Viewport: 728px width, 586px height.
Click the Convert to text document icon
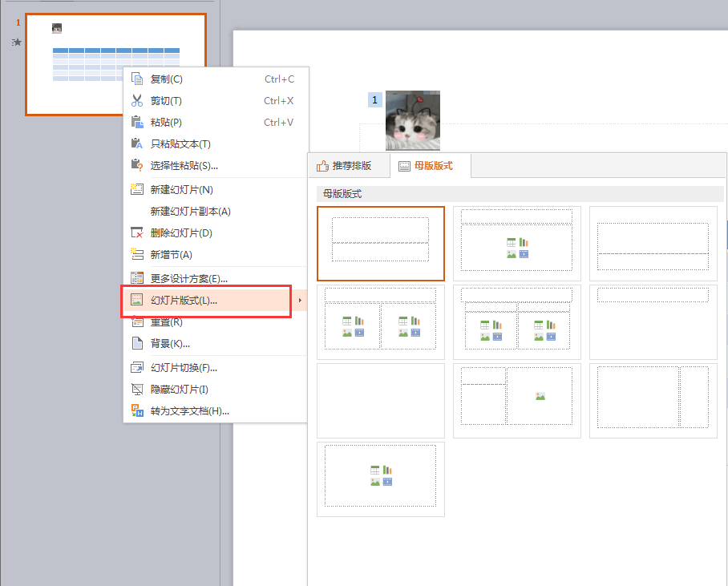[137, 411]
